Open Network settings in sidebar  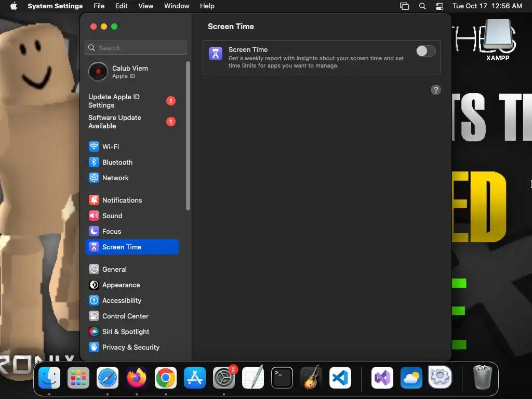point(132,178)
